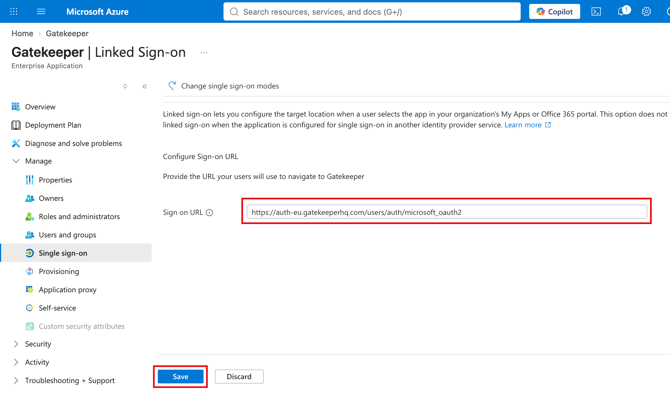
Task: Click the Single sign-on icon
Action: click(x=29, y=253)
